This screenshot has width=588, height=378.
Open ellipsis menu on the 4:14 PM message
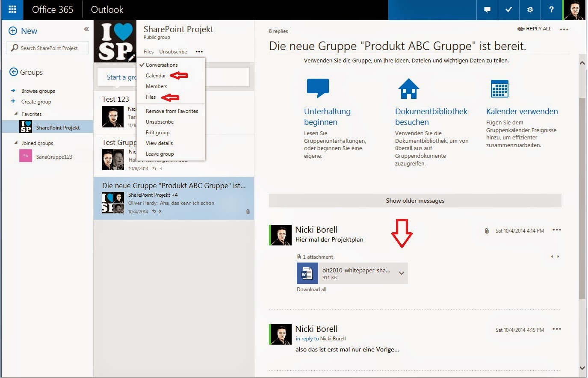coord(556,230)
